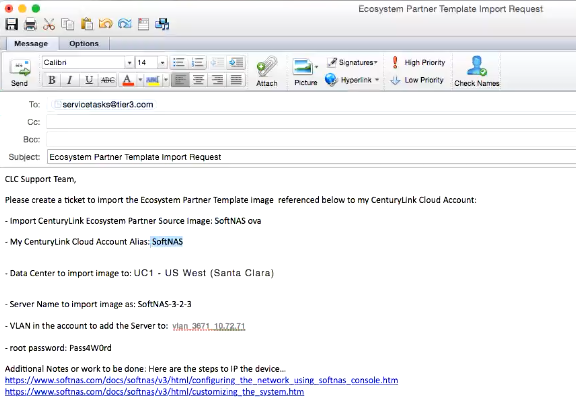Align text left
The width and height of the screenshot is (576, 413).
click(180, 80)
